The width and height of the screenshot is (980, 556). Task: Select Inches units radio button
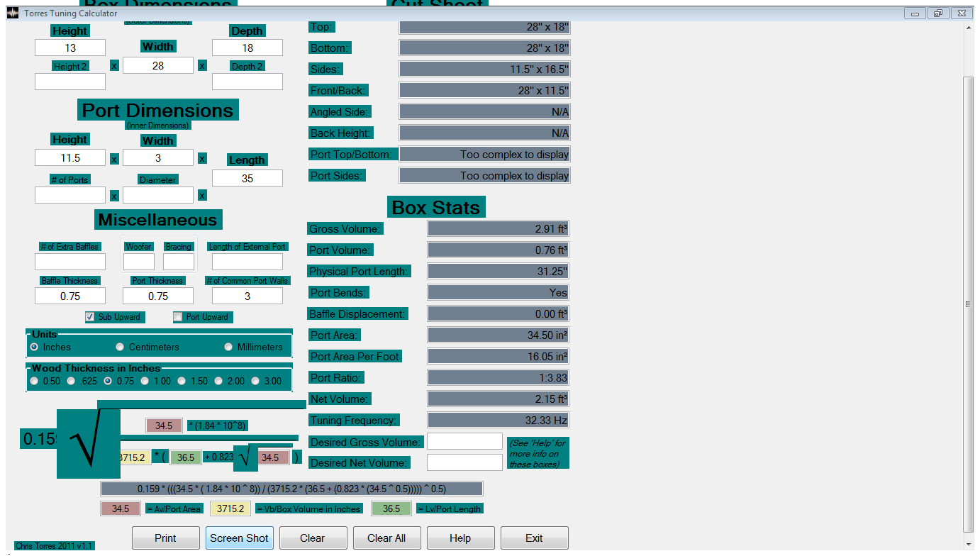(34, 347)
